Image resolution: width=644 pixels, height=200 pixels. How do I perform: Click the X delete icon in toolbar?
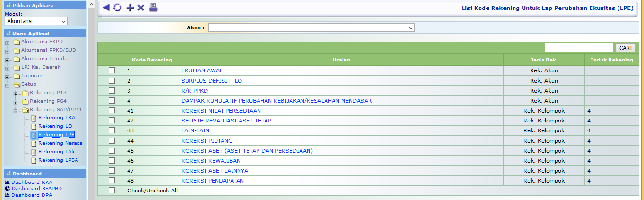[x=141, y=8]
